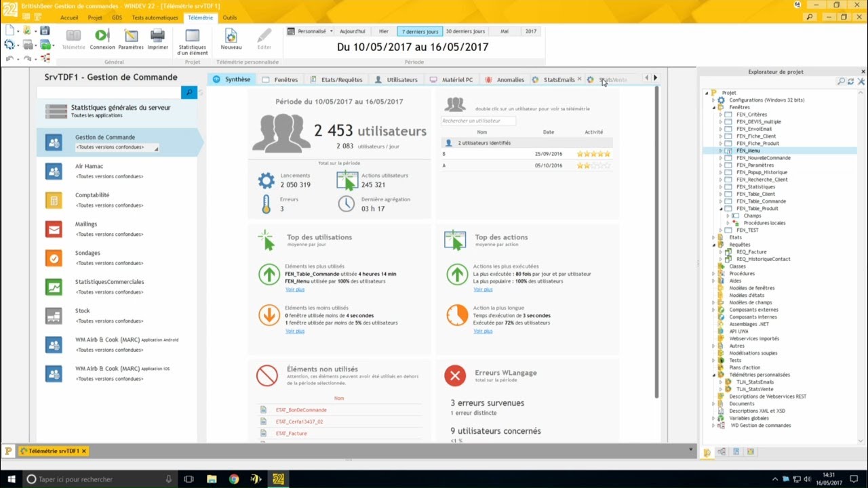The width and height of the screenshot is (868, 488).
Task: Switch to the Utilisateurs tab
Action: click(x=396, y=79)
